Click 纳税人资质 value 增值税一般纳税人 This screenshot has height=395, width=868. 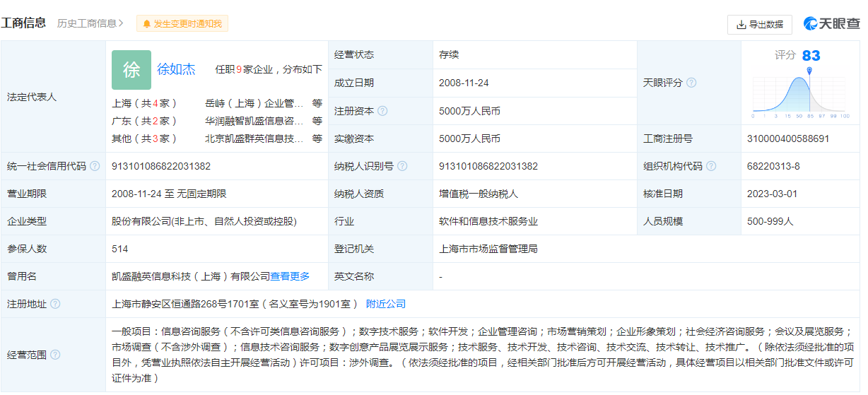click(x=479, y=194)
